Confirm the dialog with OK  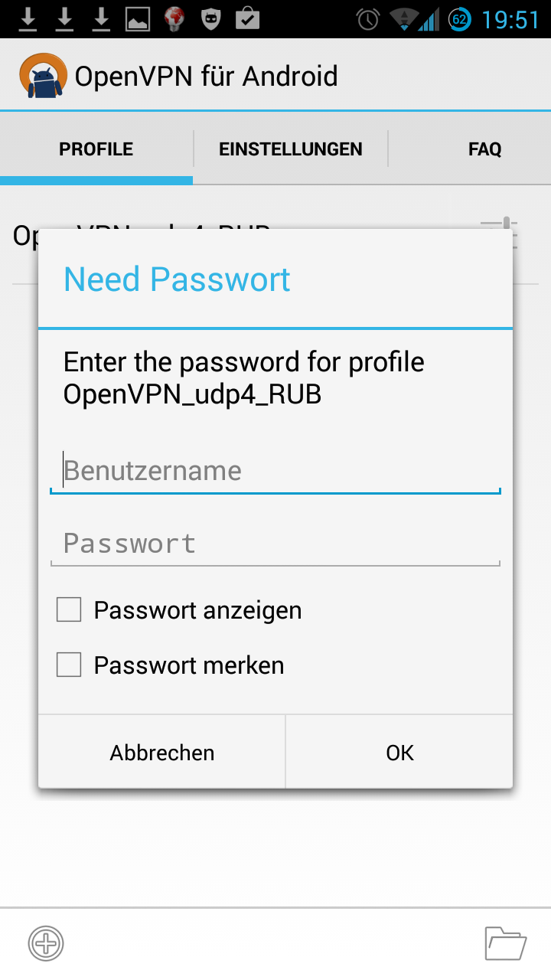(399, 753)
